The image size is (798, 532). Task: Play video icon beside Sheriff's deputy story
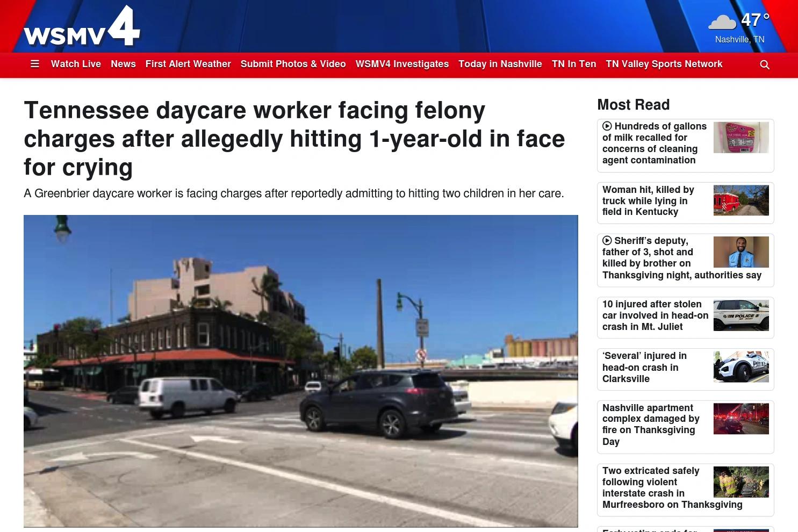coord(607,240)
